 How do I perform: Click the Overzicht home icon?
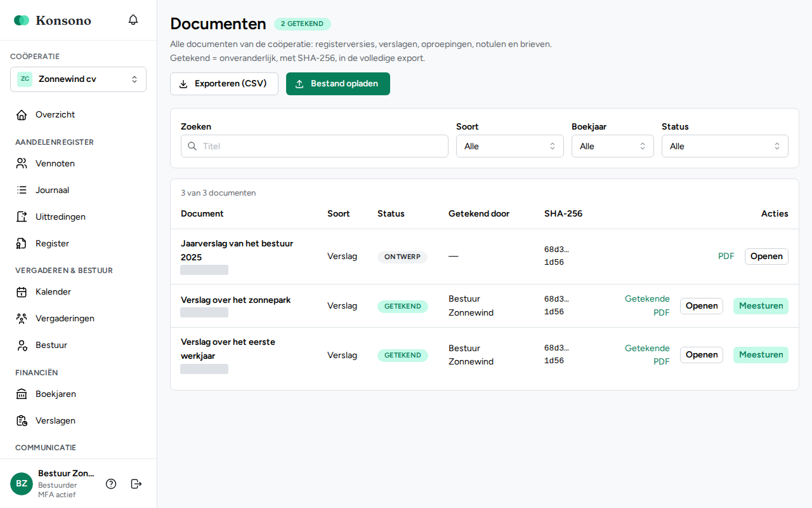(22, 115)
